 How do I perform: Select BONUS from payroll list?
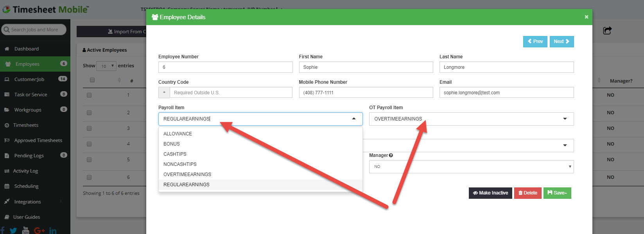[260, 144]
